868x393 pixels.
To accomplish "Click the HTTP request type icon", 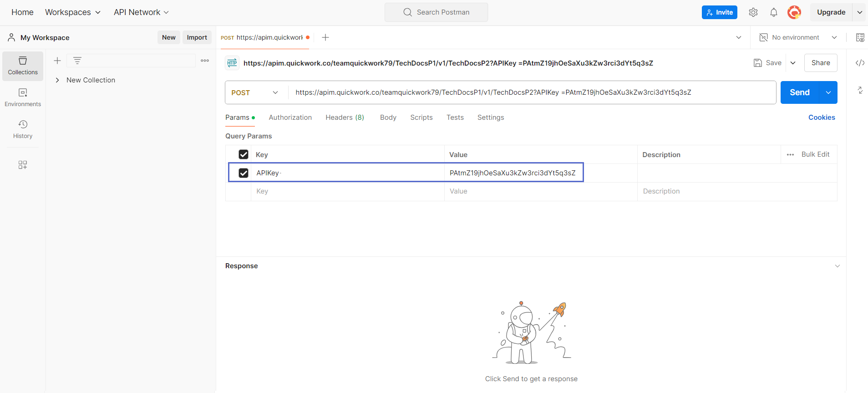I will point(232,63).
